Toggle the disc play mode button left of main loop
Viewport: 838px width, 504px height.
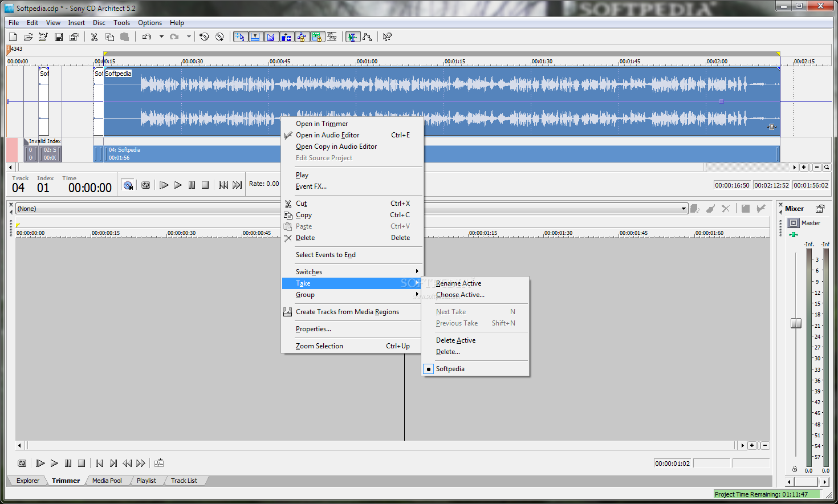[128, 185]
